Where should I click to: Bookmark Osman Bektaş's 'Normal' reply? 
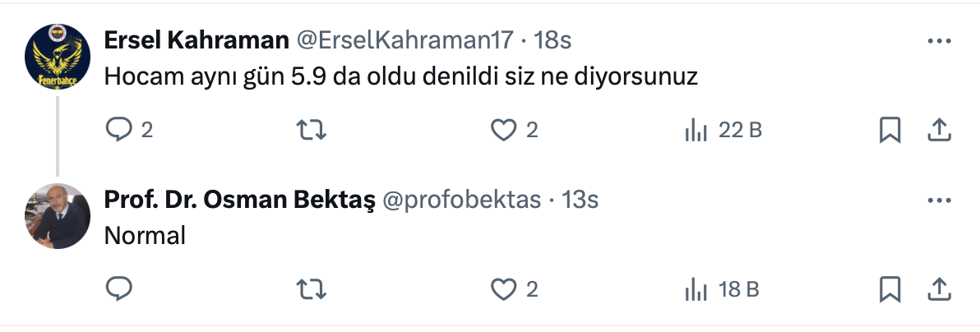[x=890, y=288]
